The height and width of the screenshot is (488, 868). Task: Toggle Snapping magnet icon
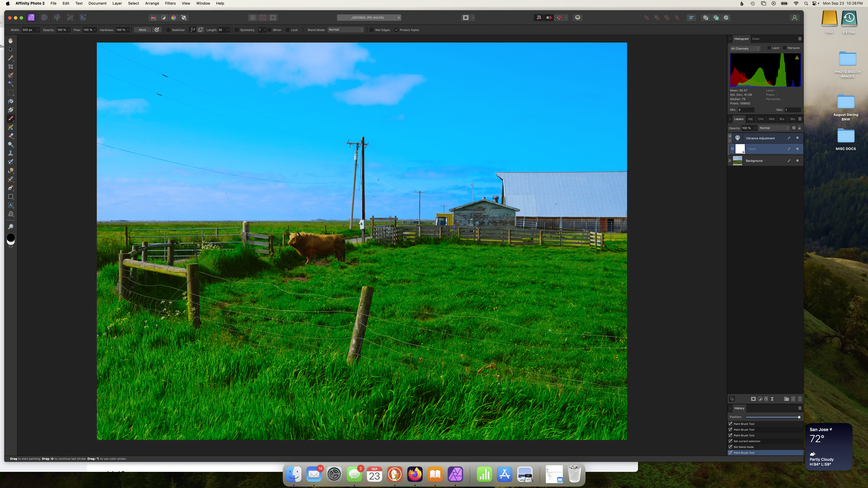pos(559,17)
